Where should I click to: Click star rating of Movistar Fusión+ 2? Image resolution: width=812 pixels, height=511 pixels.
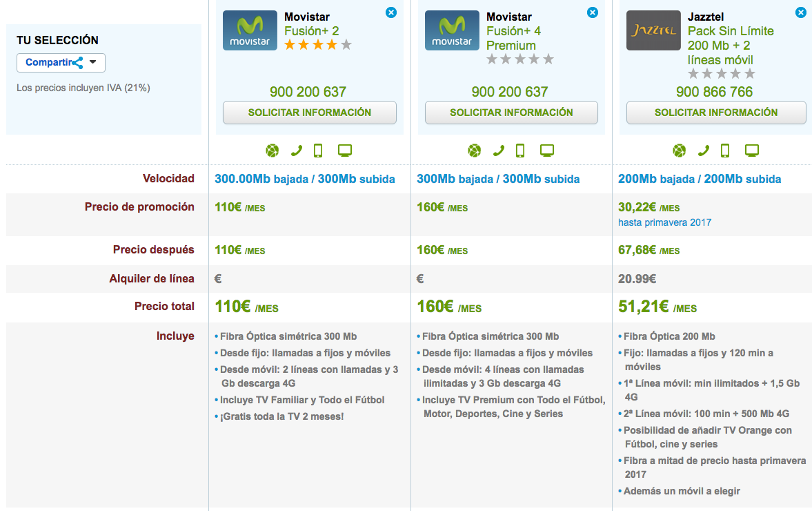click(x=318, y=45)
